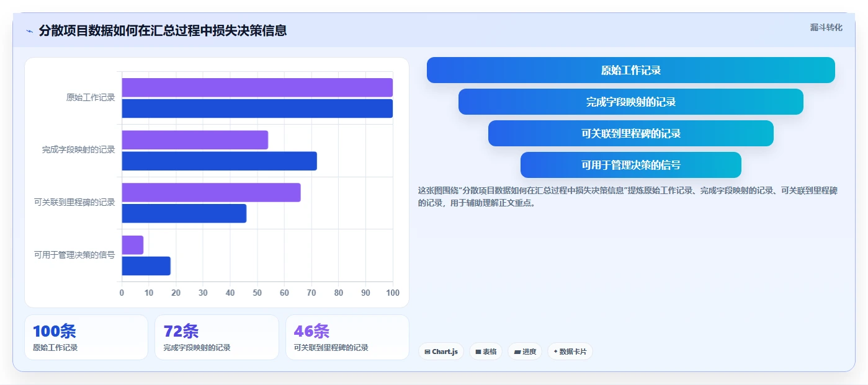
Task: Select the 可关联到里程碑的记录 funnel stage
Action: tap(630, 133)
